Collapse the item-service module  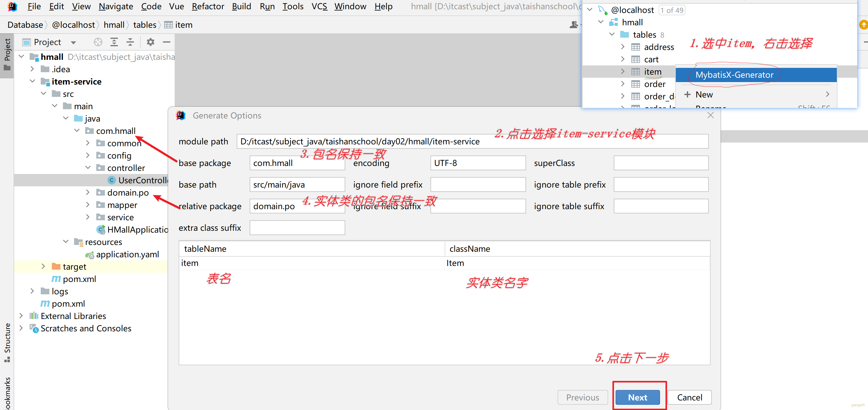pos(32,81)
